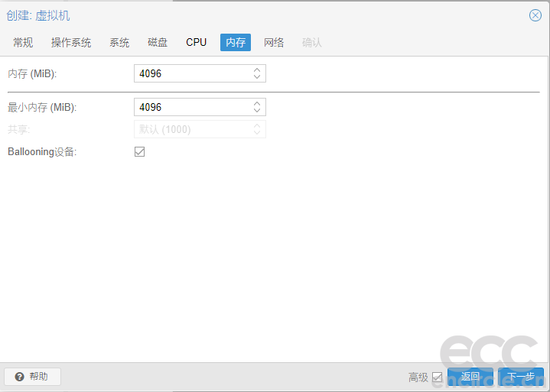Select the 磁盘 tab
Viewport: 550px width, 392px height.
click(x=158, y=42)
